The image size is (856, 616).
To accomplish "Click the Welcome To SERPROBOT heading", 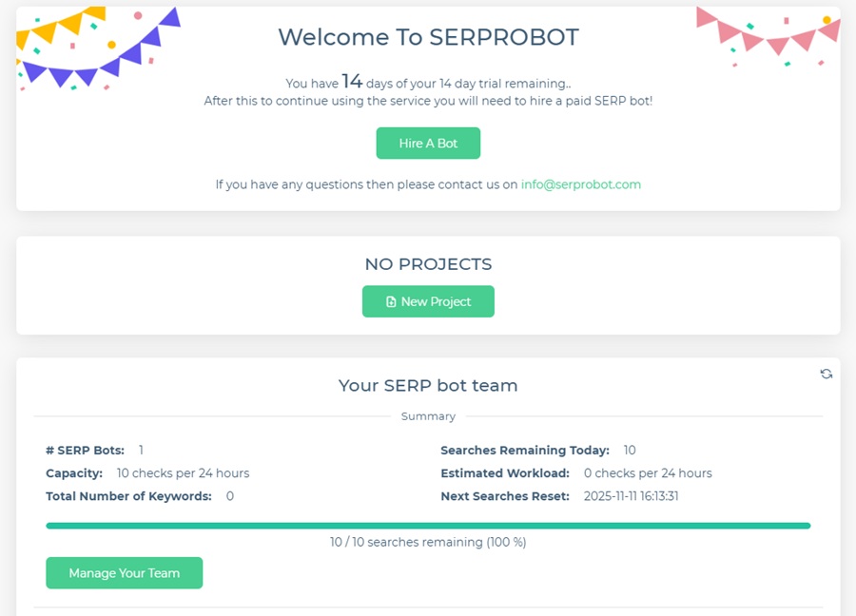I will (x=428, y=37).
